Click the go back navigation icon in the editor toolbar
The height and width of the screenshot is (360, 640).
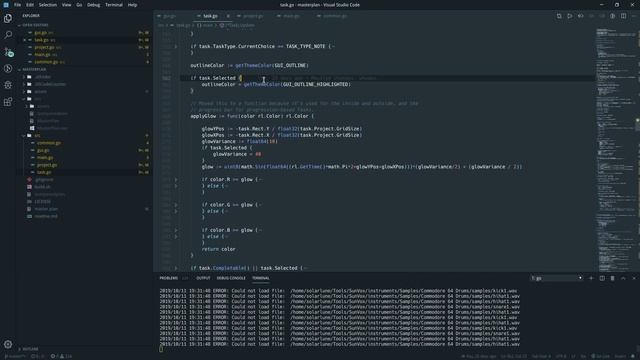580,16
